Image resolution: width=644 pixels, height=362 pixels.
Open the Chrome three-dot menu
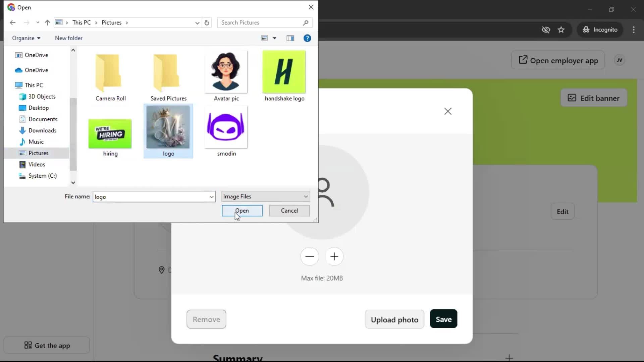tap(634, 30)
